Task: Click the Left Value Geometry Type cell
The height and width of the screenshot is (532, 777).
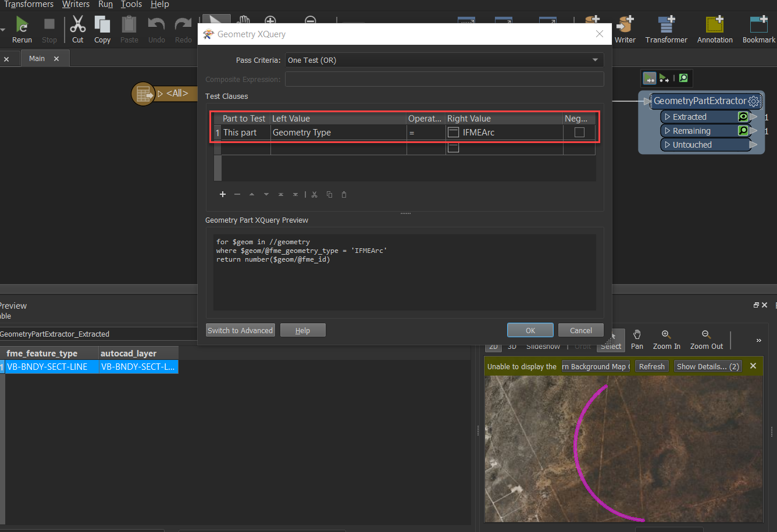Action: tap(338, 133)
